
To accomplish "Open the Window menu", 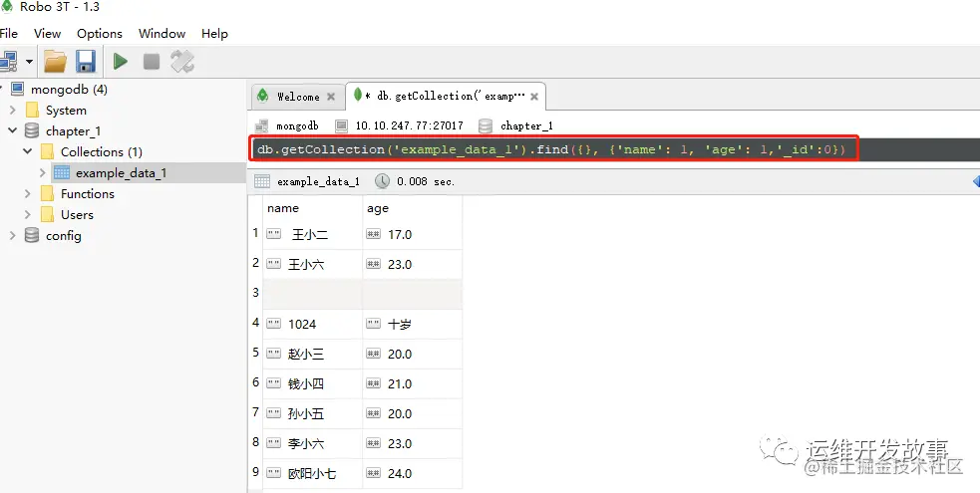I will 162,34.
